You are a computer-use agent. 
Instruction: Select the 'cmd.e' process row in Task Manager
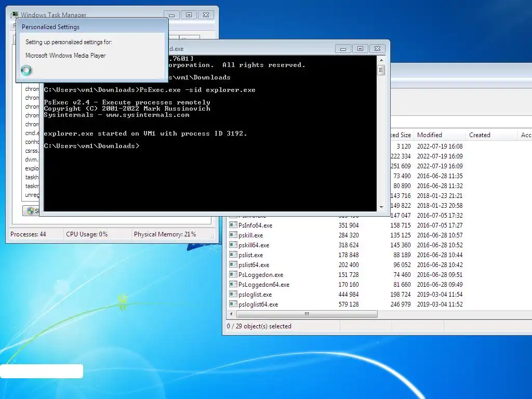click(32, 133)
